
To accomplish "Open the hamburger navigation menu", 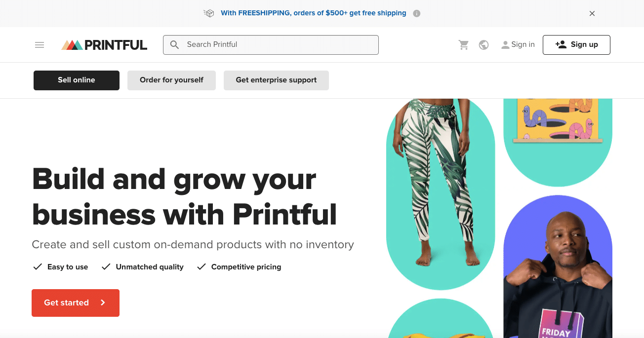I will point(40,44).
